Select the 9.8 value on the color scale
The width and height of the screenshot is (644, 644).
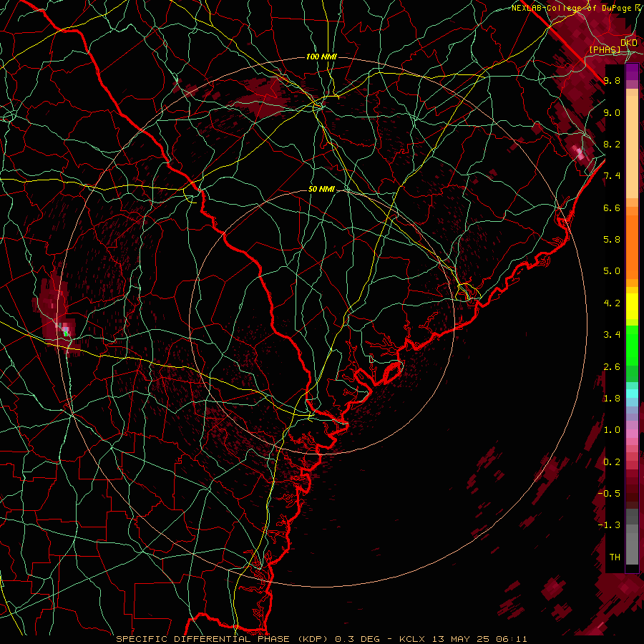click(612, 80)
